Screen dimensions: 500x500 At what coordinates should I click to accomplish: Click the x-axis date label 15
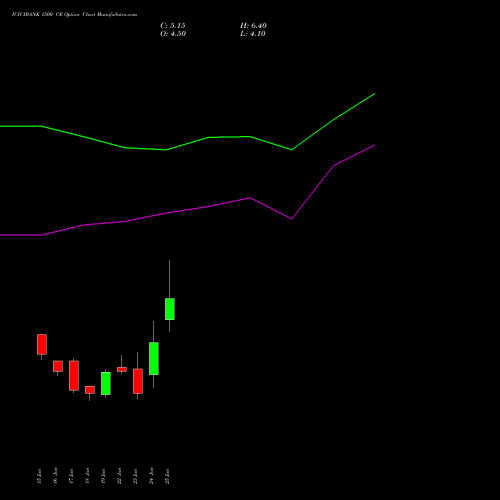[39, 476]
